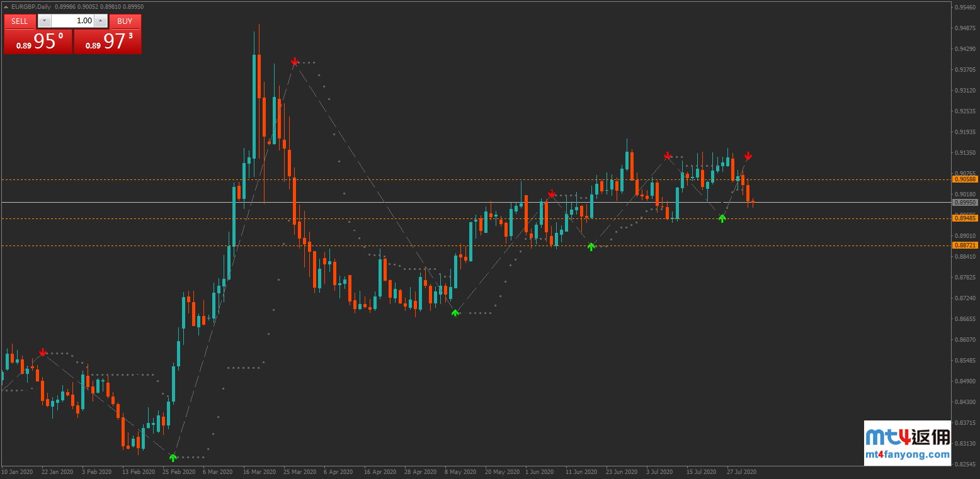Click the green up arrow near 8 May 2020
The width and height of the screenshot is (980, 479).
click(x=455, y=312)
